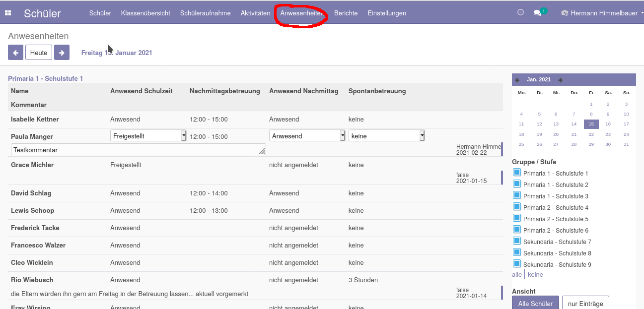Click the David Schlag row name
644x309 pixels.
pos(31,193)
